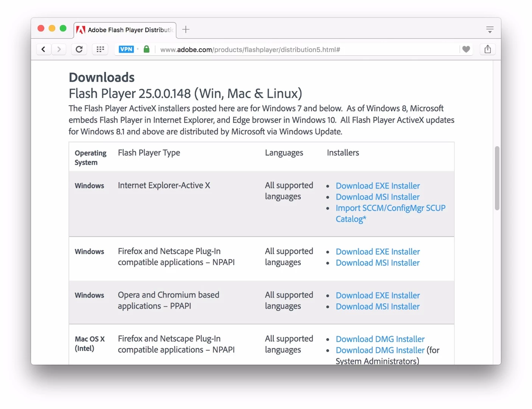Click the Languages column header
532x409 pixels.
284,153
